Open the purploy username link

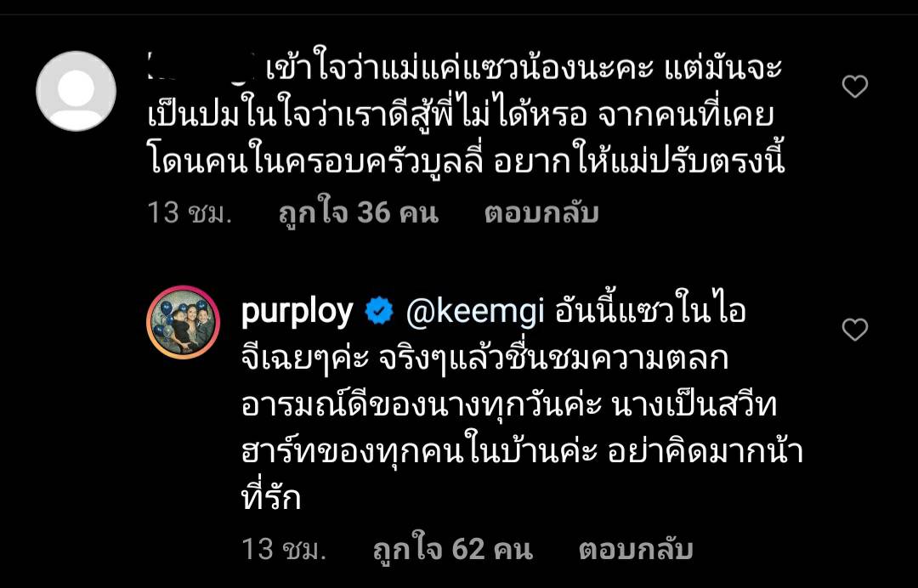click(297, 312)
